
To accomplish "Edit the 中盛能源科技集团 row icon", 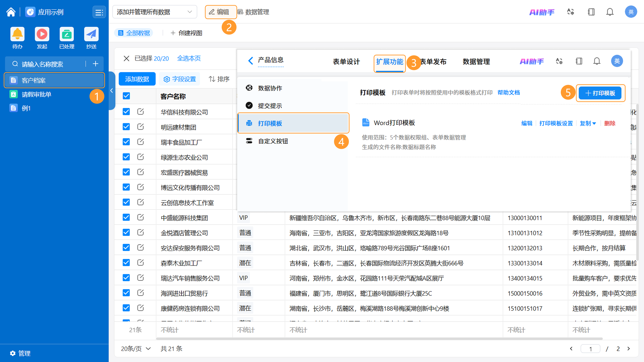I will pyautogui.click(x=141, y=217).
